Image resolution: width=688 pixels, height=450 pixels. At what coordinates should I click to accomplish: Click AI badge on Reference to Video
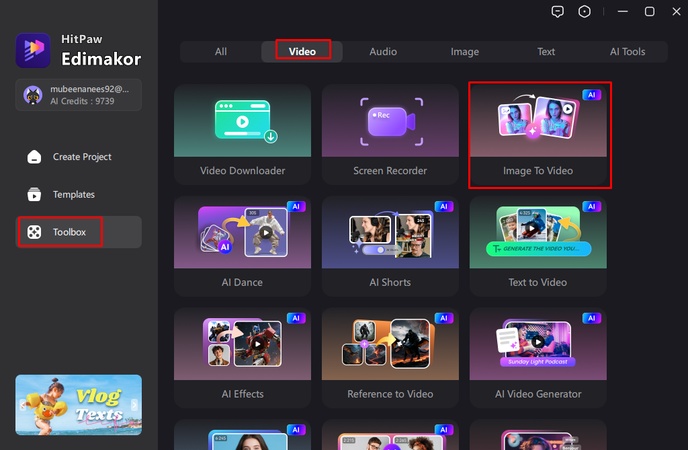tap(444, 318)
